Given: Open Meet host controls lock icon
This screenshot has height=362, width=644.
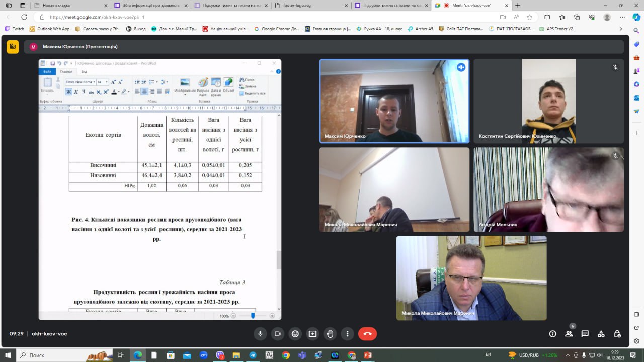Looking at the screenshot, I should pos(617,333).
